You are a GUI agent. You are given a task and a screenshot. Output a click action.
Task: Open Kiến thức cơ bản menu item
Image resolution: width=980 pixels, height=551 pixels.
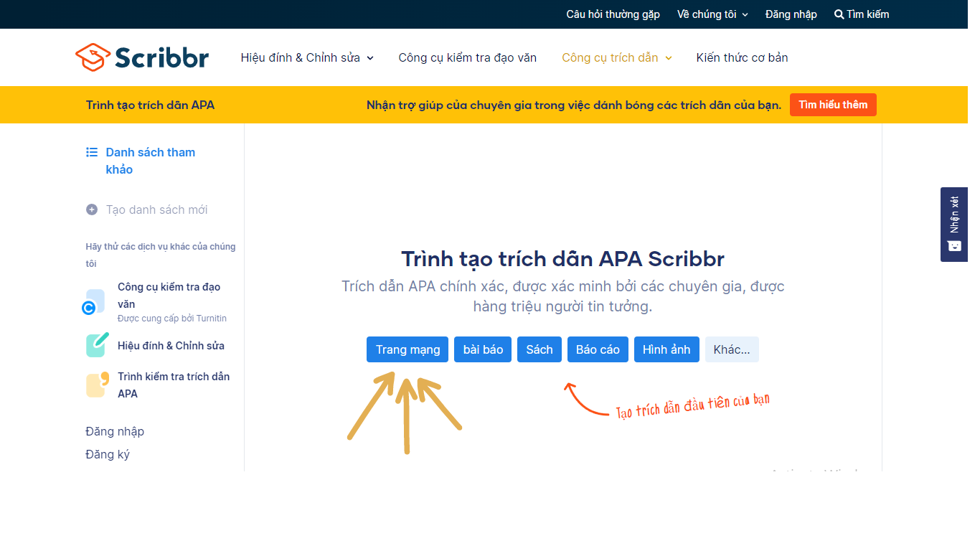[x=742, y=57]
